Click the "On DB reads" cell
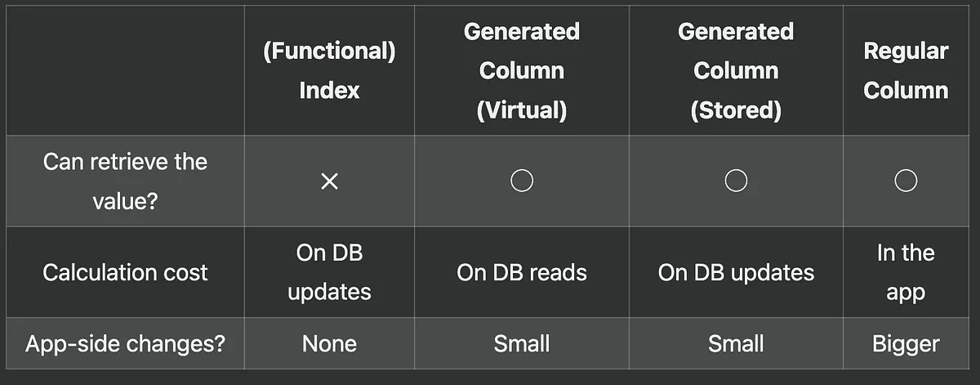The image size is (980, 385). pyautogui.click(x=522, y=272)
